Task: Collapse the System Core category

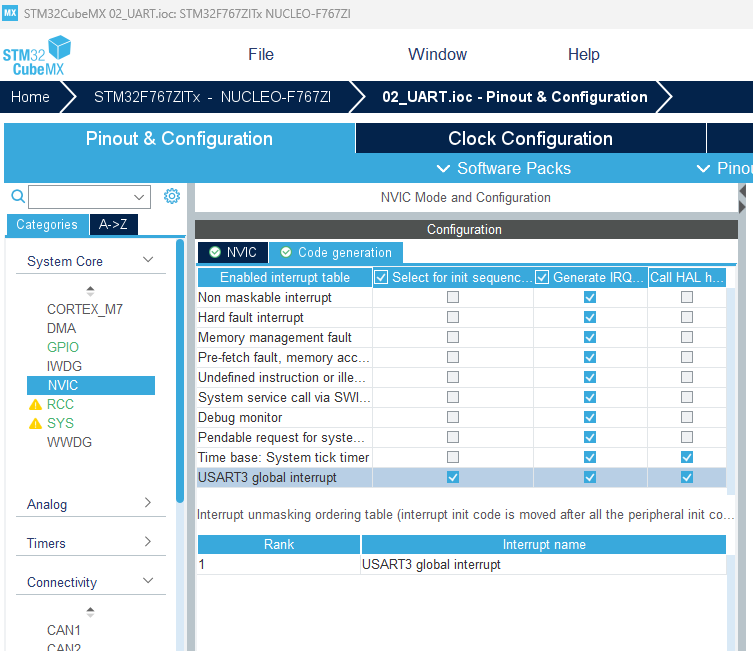Action: coord(148,260)
